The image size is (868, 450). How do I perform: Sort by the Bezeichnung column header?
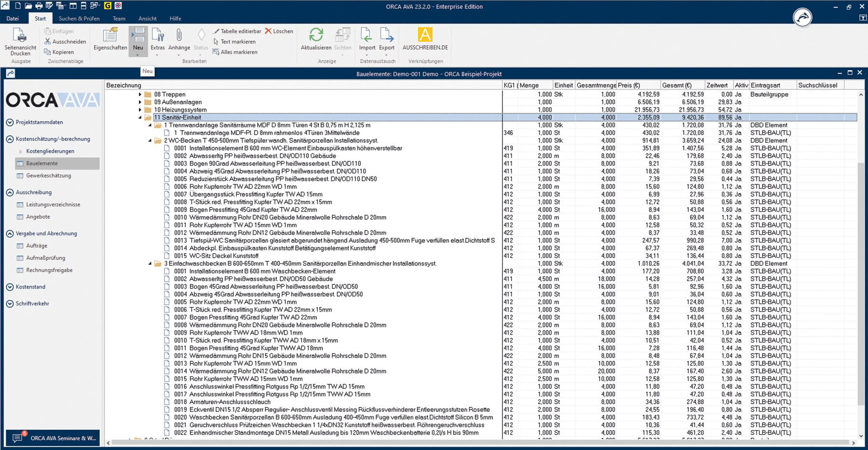[303, 85]
